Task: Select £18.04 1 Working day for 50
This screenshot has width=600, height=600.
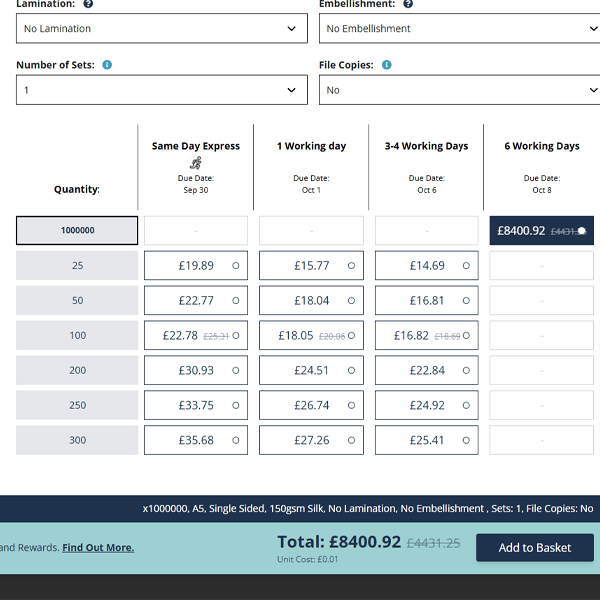Action: [x=311, y=300]
